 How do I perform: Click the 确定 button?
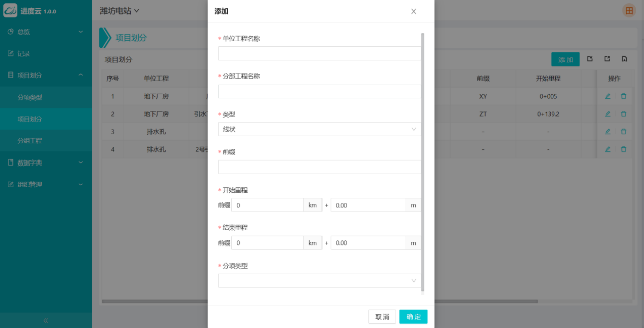click(413, 317)
